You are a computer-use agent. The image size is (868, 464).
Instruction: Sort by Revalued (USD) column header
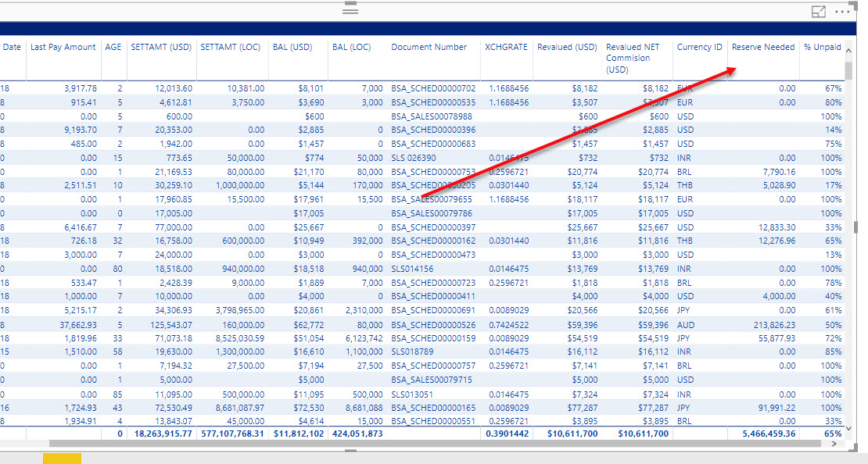click(x=567, y=47)
